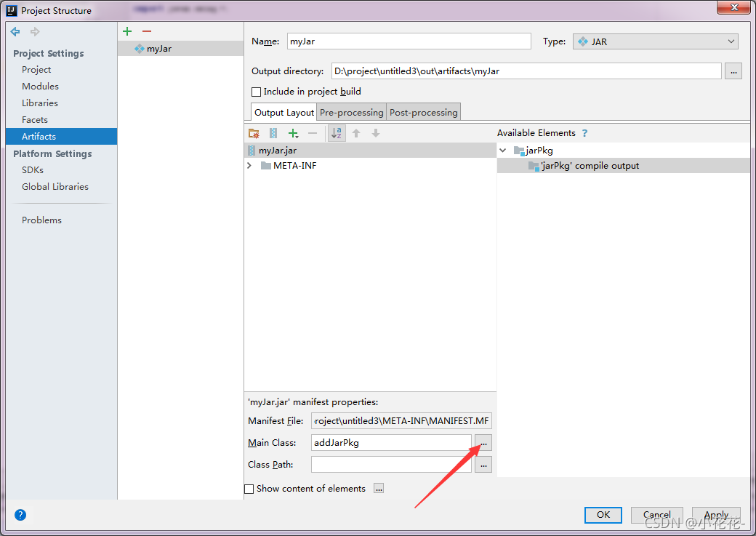
Task: Click the Manifest File field
Action: (x=401, y=420)
